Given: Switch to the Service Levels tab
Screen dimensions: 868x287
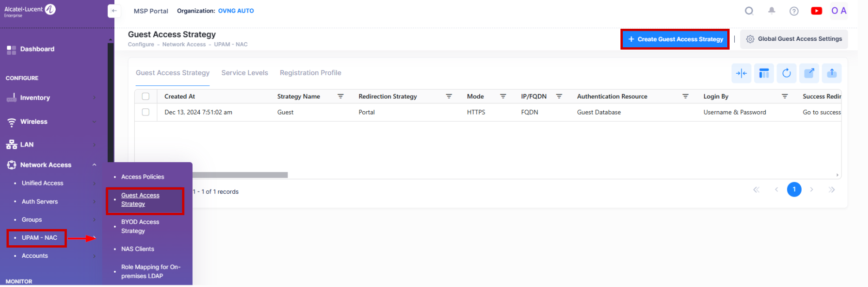Looking at the screenshot, I should [245, 73].
